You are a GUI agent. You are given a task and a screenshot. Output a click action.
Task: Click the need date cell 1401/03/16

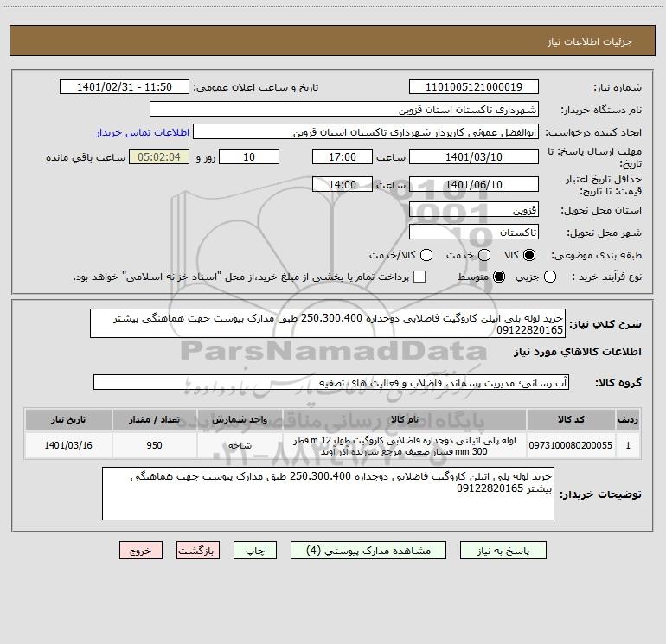coord(68,445)
